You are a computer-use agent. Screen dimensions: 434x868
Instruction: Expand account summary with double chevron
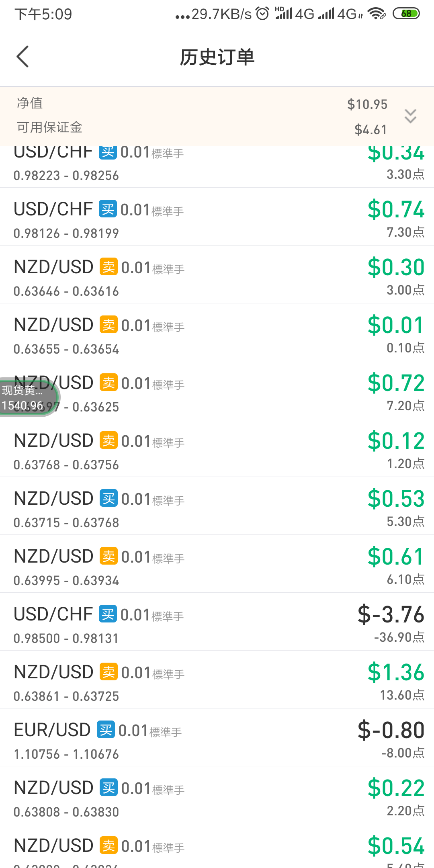pyautogui.click(x=410, y=116)
